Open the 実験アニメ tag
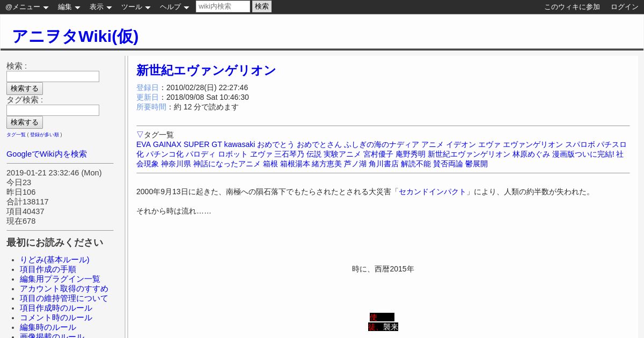The image size is (644, 338). pyautogui.click(x=342, y=155)
